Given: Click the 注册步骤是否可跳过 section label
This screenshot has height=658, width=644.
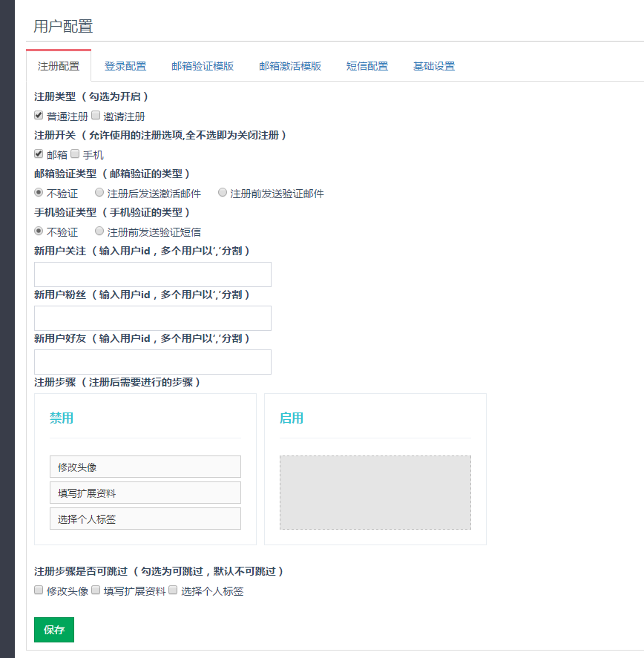Looking at the screenshot, I should pyautogui.click(x=81, y=571).
